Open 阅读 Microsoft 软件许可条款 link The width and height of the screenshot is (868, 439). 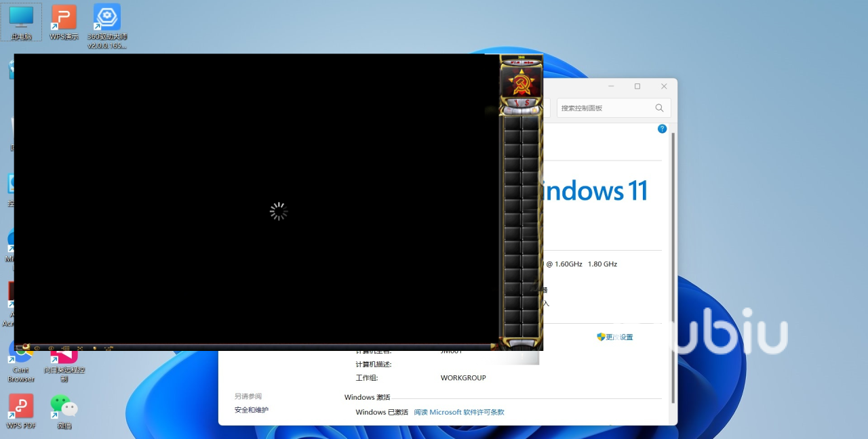tap(459, 412)
